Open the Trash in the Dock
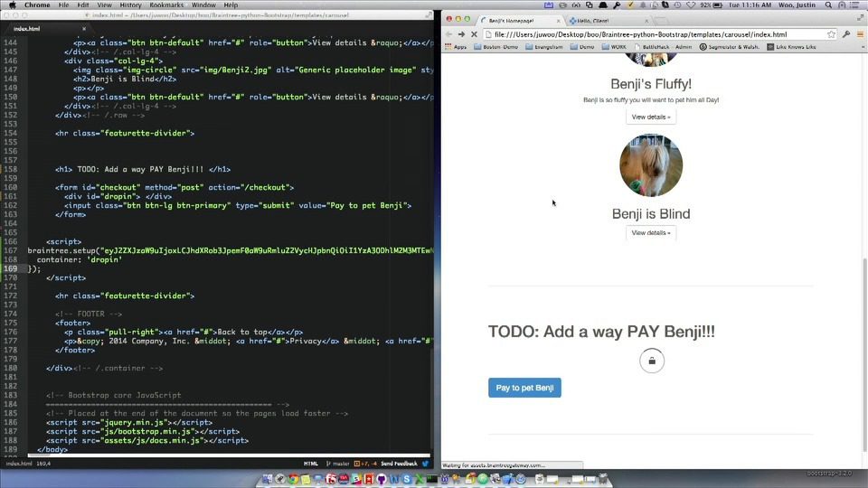Viewport: 868px width, 488px height. click(603, 479)
